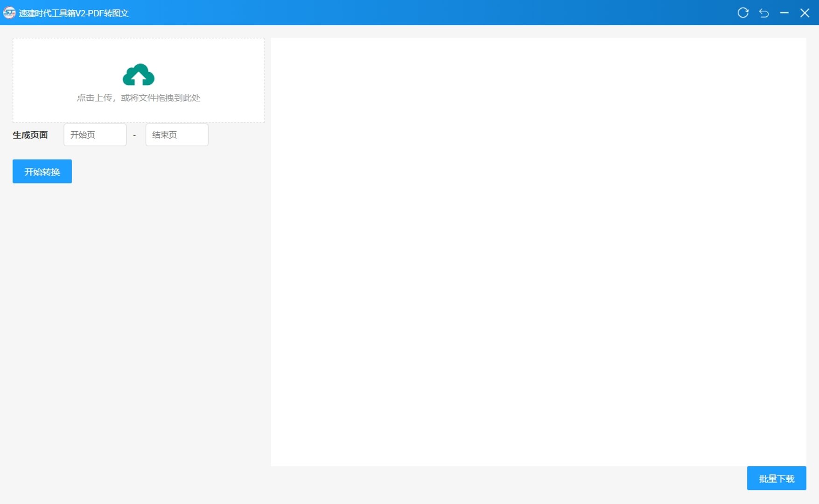Click the back arrow icon in title bar

764,13
